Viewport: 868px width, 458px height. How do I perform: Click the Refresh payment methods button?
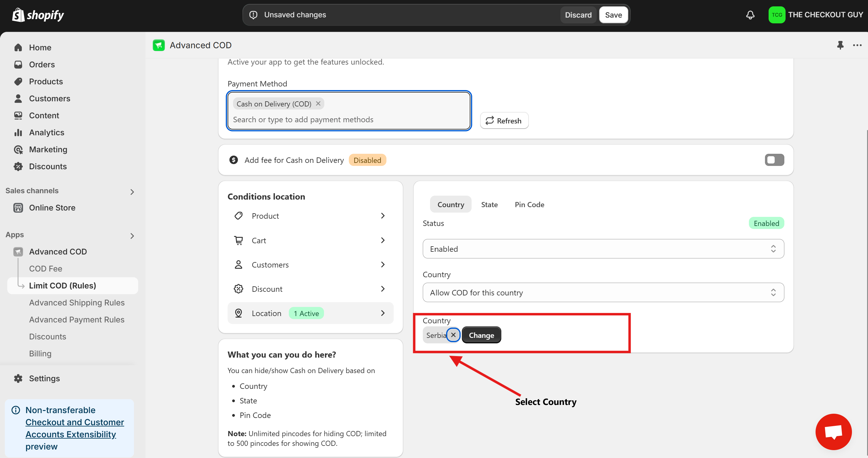coord(504,121)
